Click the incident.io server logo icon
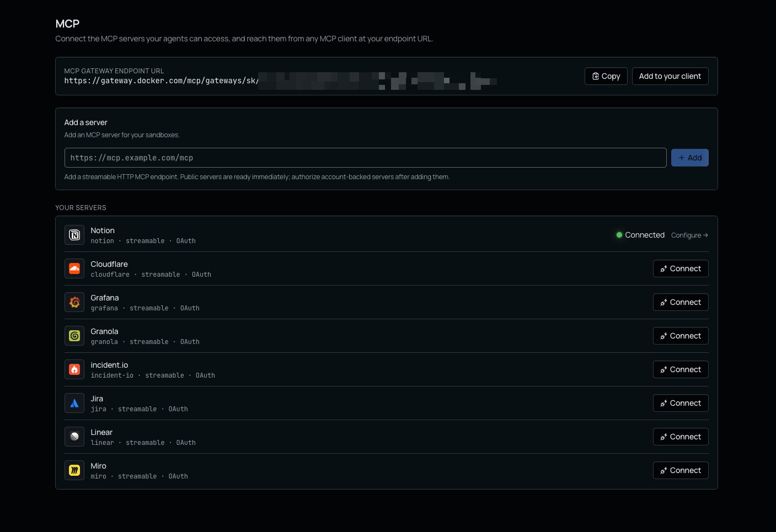Image resolution: width=776 pixels, height=532 pixels. [74, 370]
